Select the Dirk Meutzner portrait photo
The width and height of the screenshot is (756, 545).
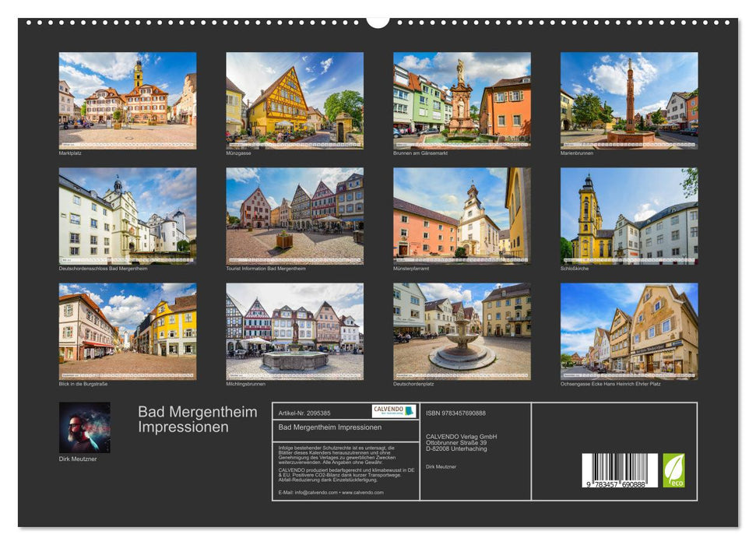point(86,428)
